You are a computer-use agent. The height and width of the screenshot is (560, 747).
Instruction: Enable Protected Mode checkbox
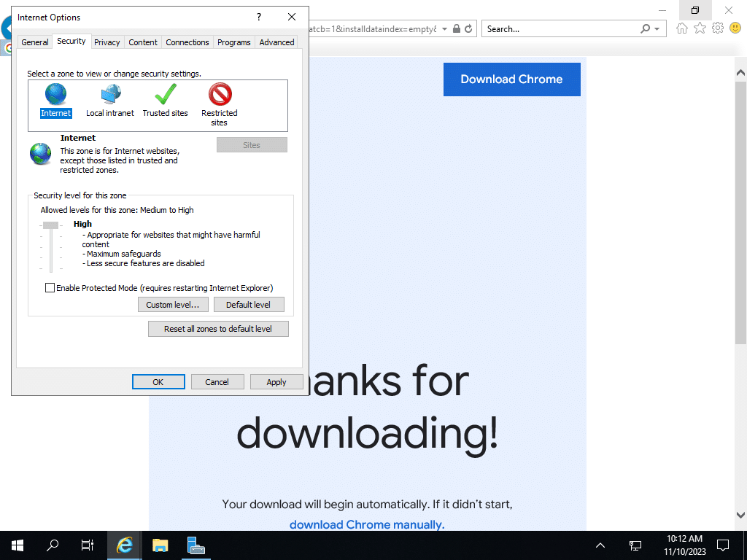[x=50, y=287]
